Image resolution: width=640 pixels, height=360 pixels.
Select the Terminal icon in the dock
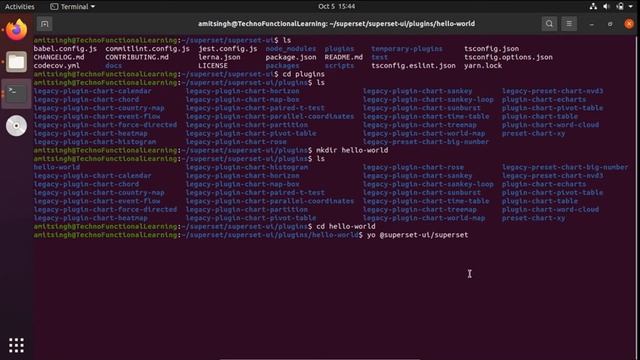click(16, 93)
